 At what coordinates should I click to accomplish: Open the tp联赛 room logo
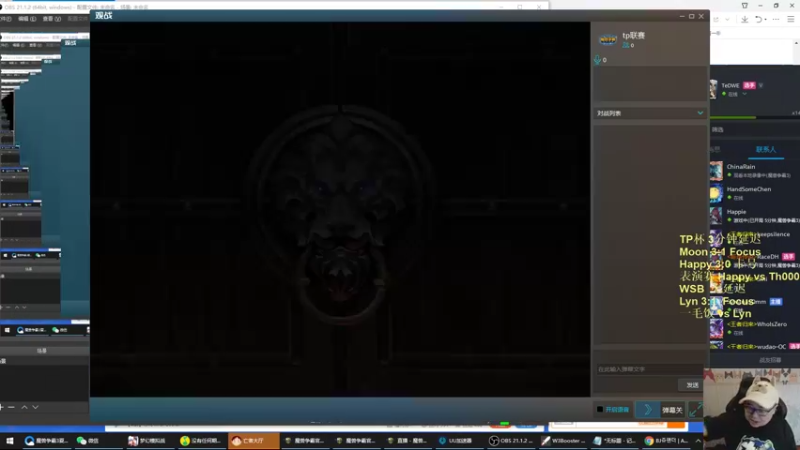click(608, 39)
